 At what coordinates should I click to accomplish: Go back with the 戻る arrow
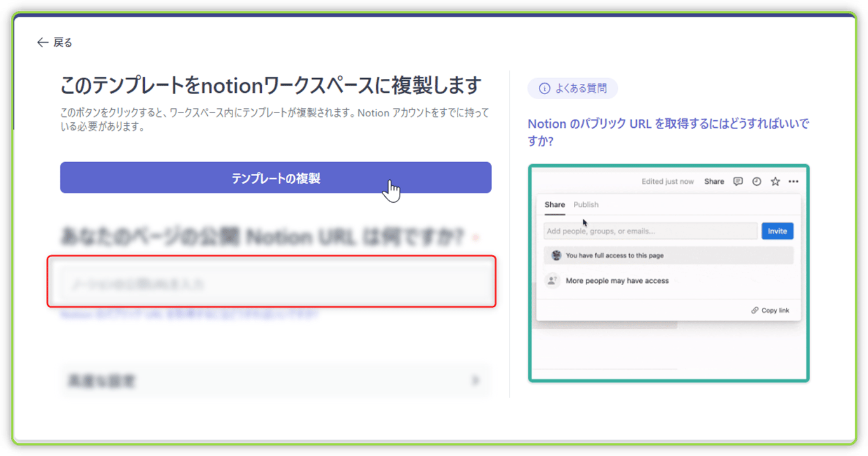tap(55, 43)
